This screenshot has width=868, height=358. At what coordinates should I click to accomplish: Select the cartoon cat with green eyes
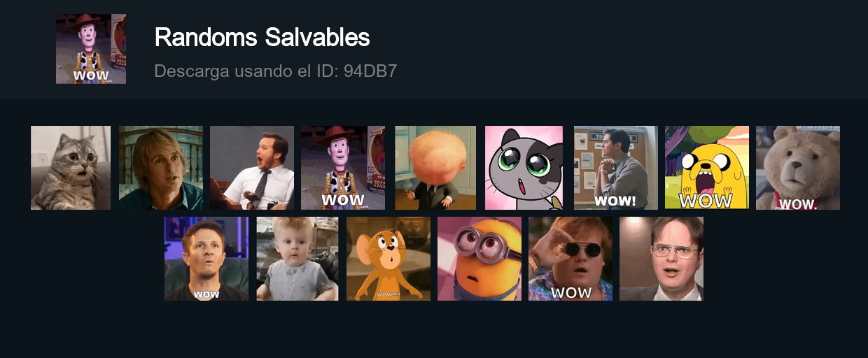pyautogui.click(x=524, y=168)
